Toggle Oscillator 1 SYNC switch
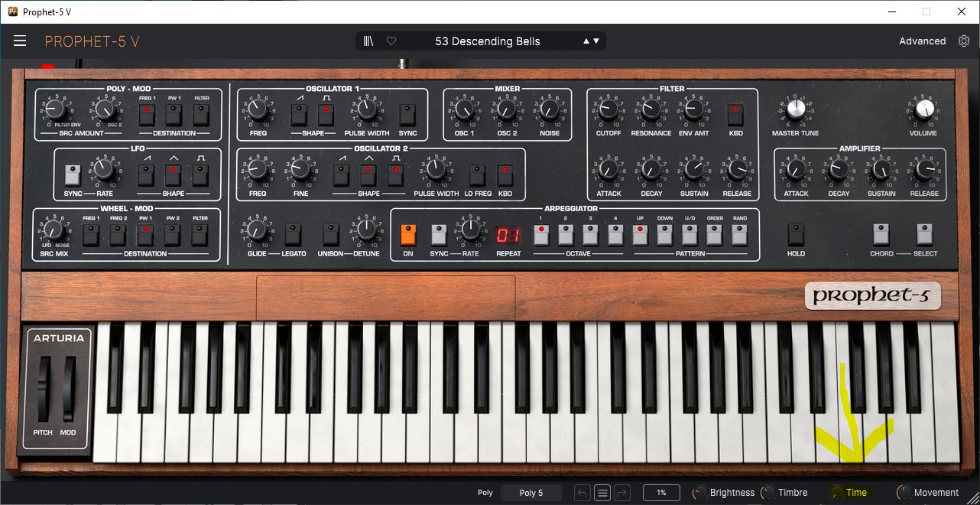980x505 pixels. pos(407,116)
